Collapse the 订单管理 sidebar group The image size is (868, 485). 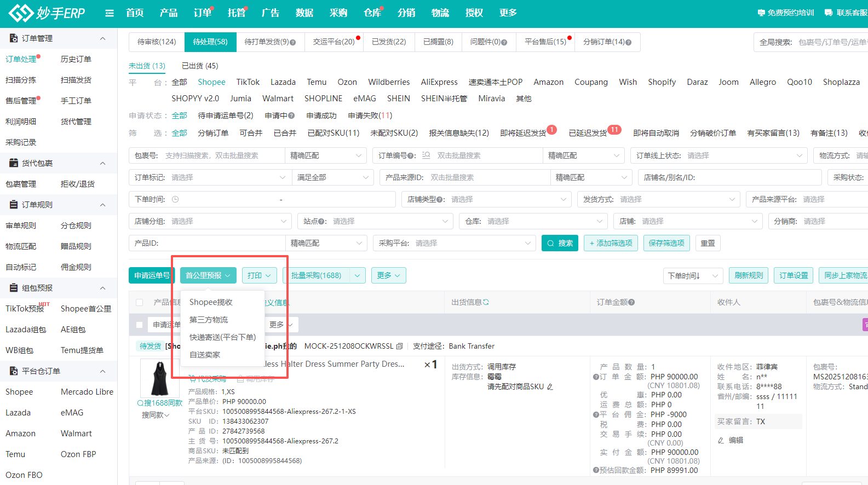pyautogui.click(x=102, y=38)
